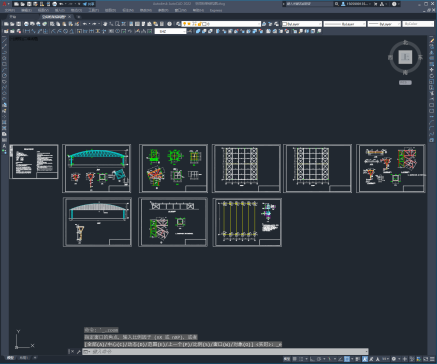This screenshot has width=437, height=364.
Task: Click the Help question mark toolbar icon
Action: [x=169, y=24]
